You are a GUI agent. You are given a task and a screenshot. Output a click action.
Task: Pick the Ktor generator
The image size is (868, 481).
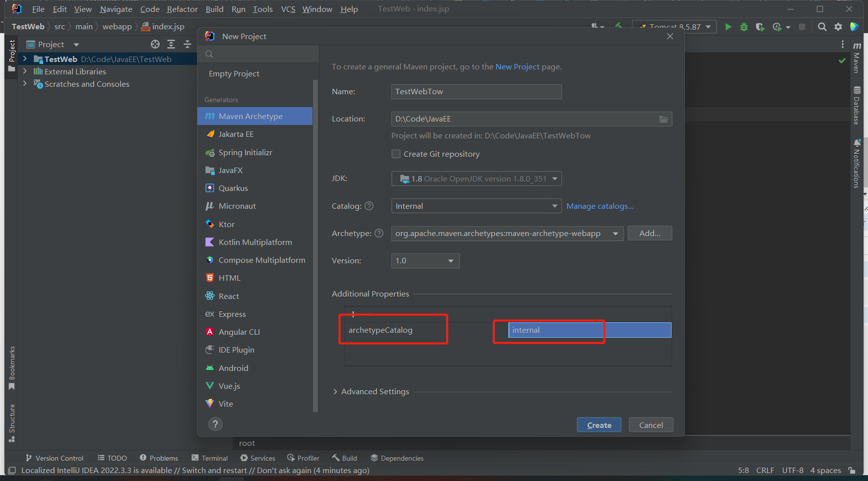tap(255, 224)
